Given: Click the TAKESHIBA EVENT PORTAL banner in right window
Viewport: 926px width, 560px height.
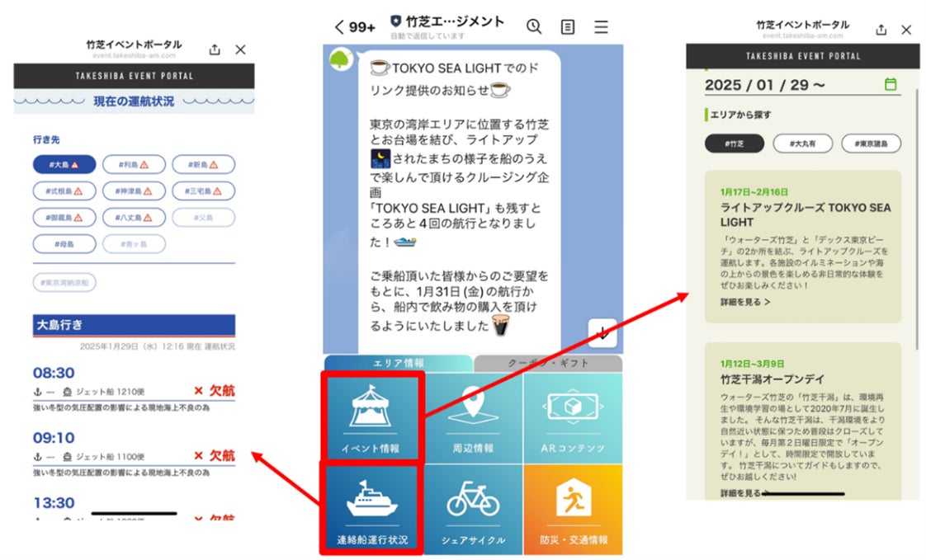Looking at the screenshot, I should (x=803, y=56).
